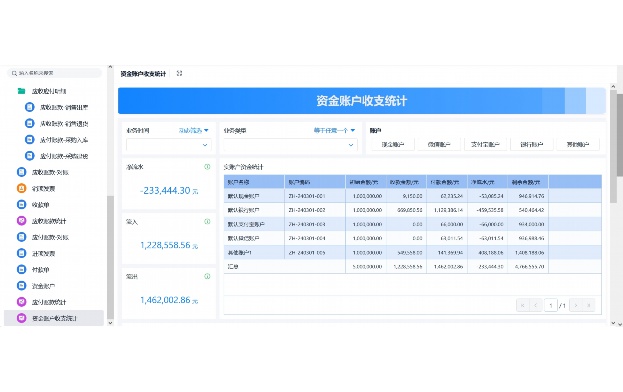Go to first page in table pagination

coord(522,305)
